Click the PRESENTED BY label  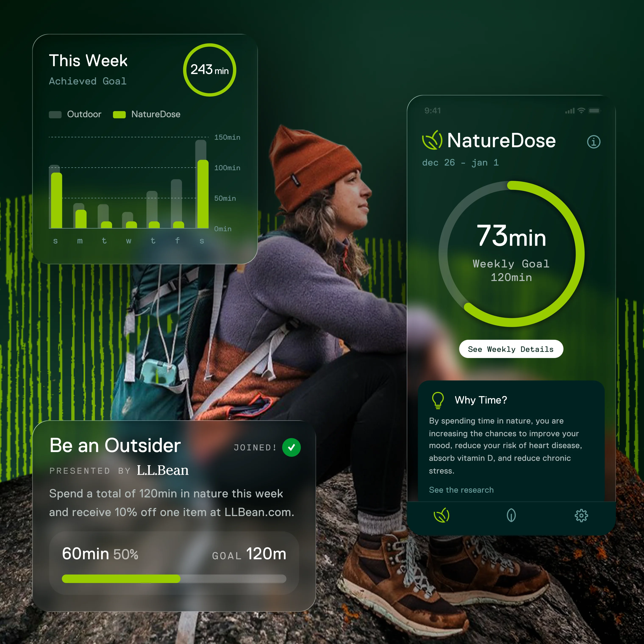(x=90, y=471)
